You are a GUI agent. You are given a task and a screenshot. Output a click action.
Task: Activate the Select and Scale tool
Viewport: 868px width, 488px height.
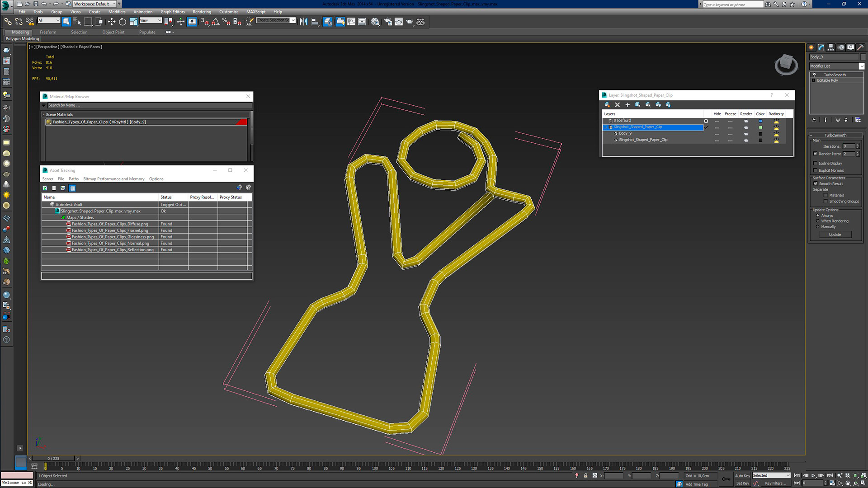point(134,21)
